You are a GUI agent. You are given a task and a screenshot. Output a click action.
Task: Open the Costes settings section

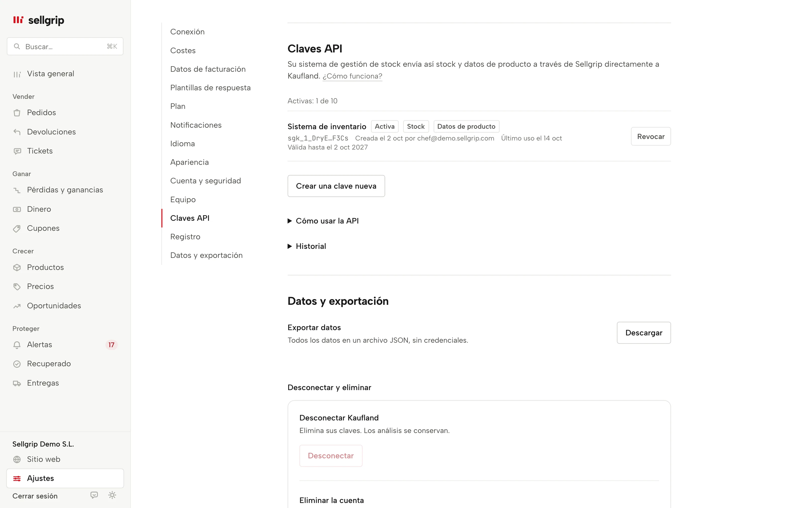(183, 50)
